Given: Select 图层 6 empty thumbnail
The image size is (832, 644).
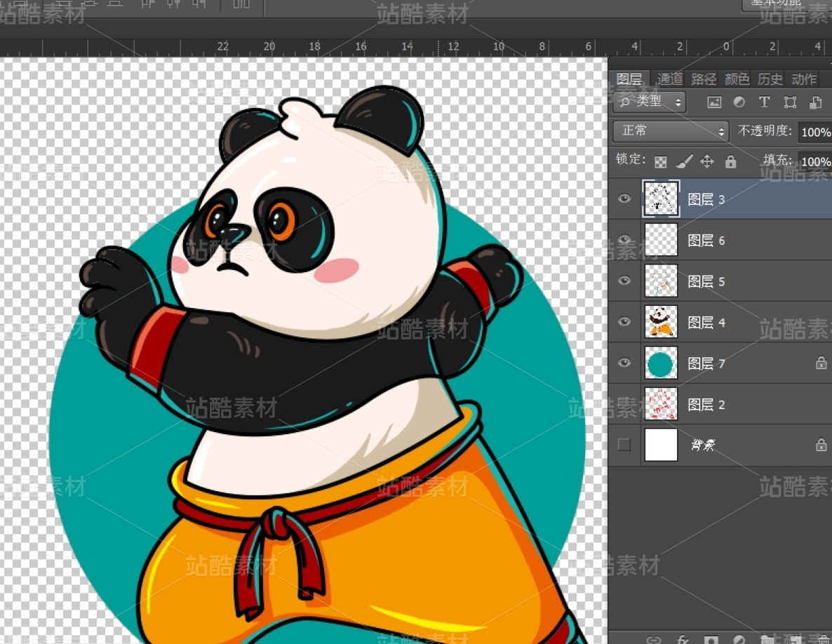Looking at the screenshot, I should click(x=661, y=240).
